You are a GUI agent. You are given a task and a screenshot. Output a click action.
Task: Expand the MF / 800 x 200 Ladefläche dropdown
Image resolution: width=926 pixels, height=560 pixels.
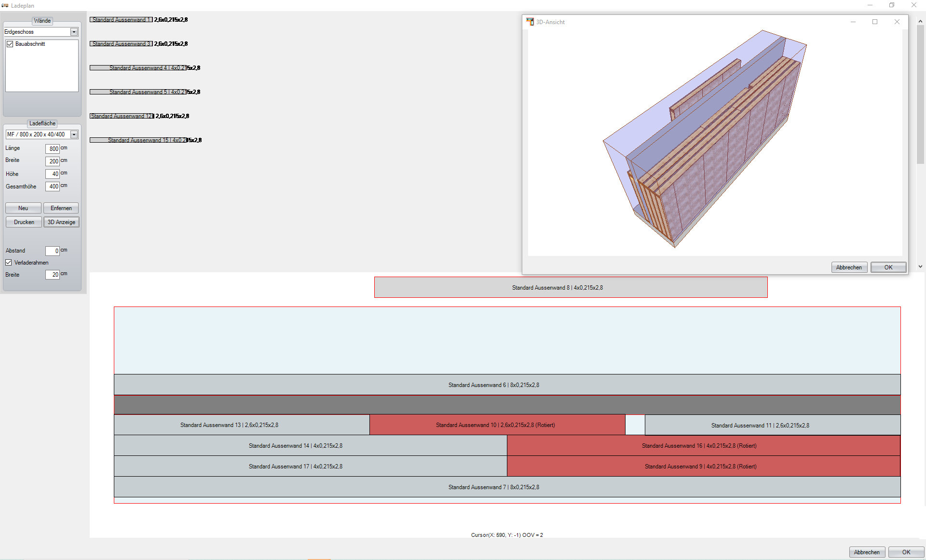coord(74,134)
